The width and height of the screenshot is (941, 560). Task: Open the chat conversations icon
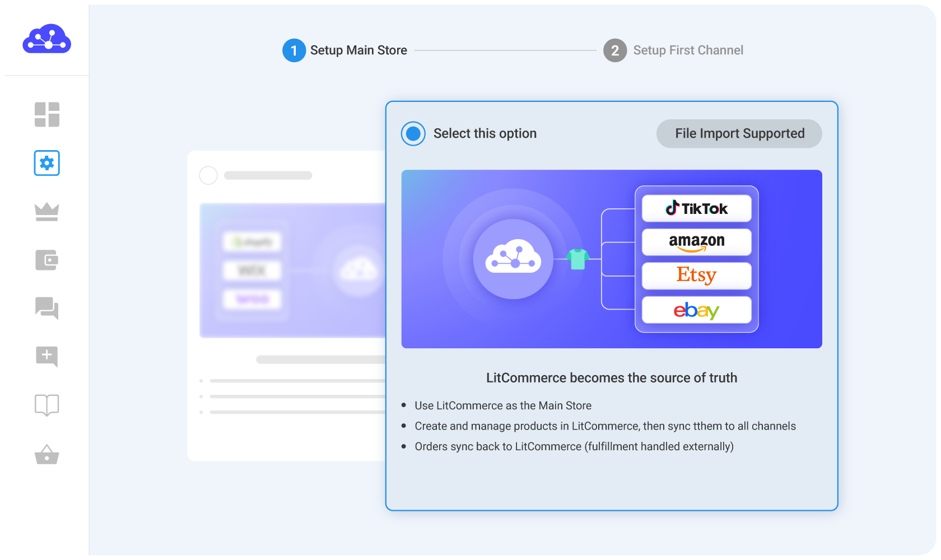(x=46, y=308)
